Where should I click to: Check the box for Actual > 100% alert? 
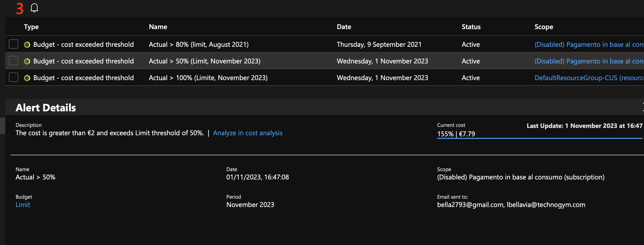click(x=14, y=78)
